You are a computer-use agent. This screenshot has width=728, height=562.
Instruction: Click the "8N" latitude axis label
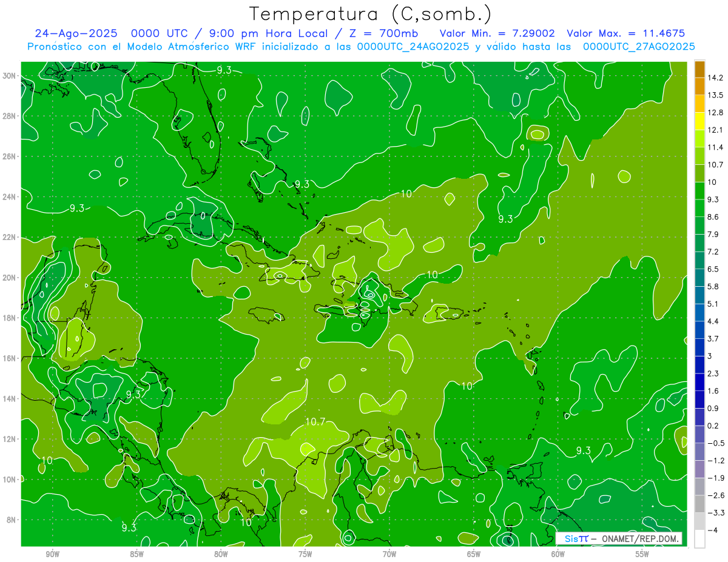pos(12,520)
